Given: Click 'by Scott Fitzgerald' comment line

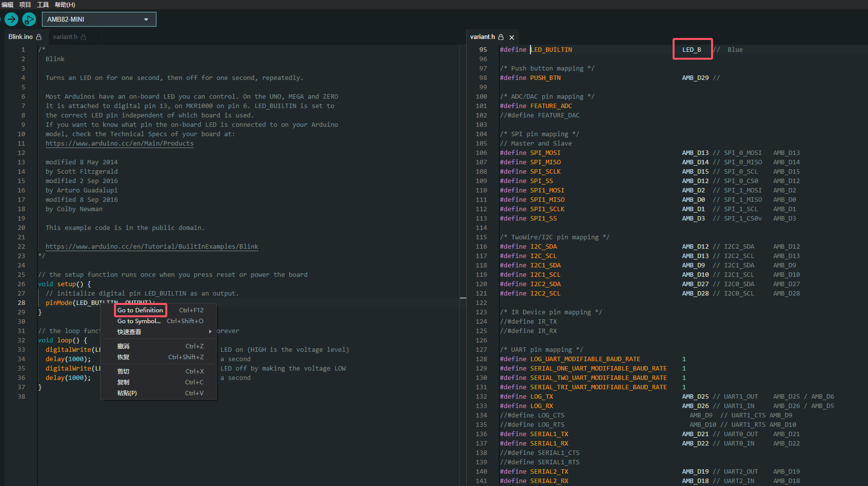Looking at the screenshot, I should 81,172.
